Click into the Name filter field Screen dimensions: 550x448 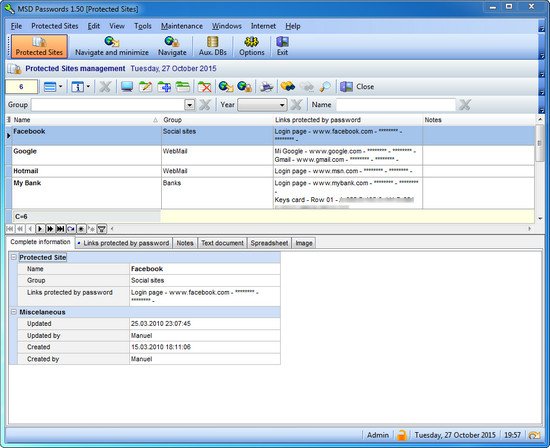pos(396,105)
